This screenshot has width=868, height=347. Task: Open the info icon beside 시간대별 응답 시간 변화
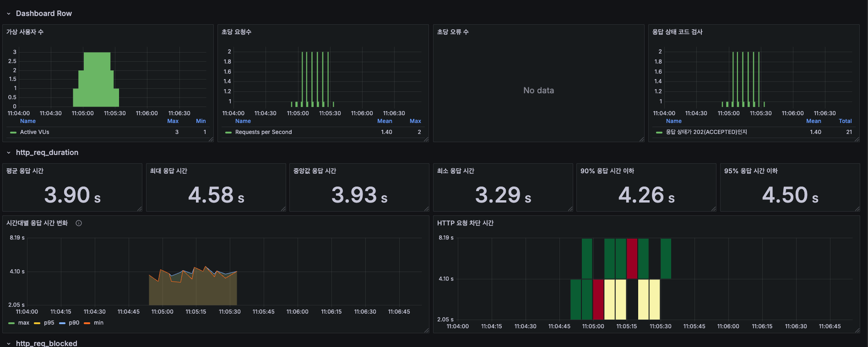[x=79, y=223]
